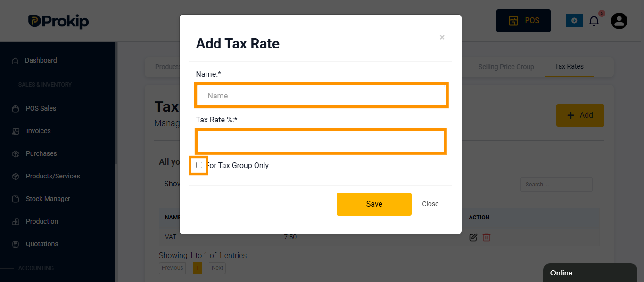Click the blue download icon button
Viewport: 644px width, 282px height.
point(574,21)
